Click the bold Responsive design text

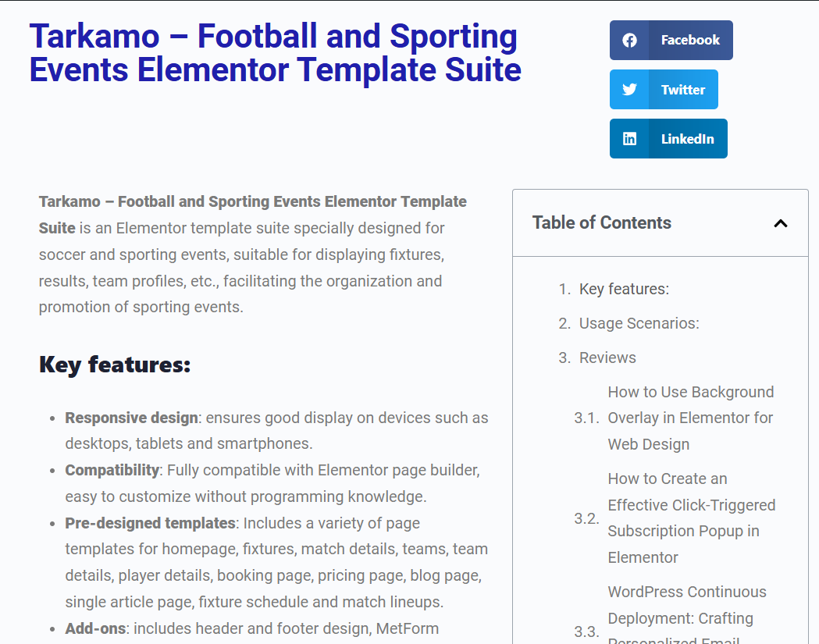coord(131,418)
